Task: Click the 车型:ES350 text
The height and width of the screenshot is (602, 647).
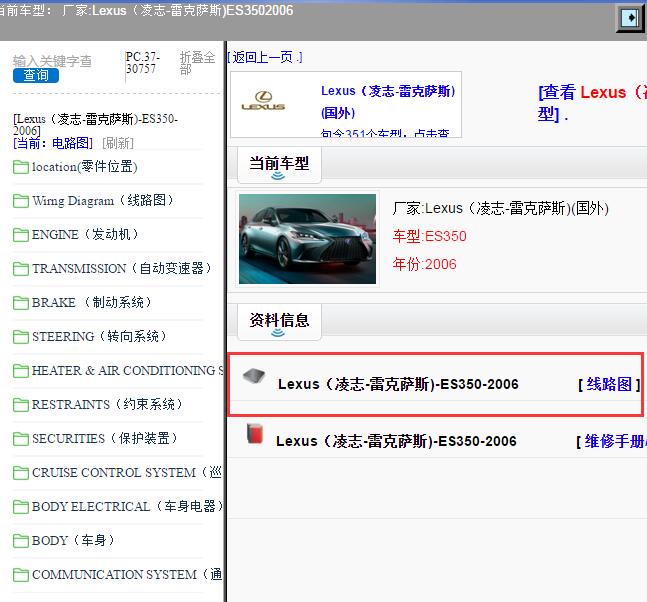Action: coord(430,236)
